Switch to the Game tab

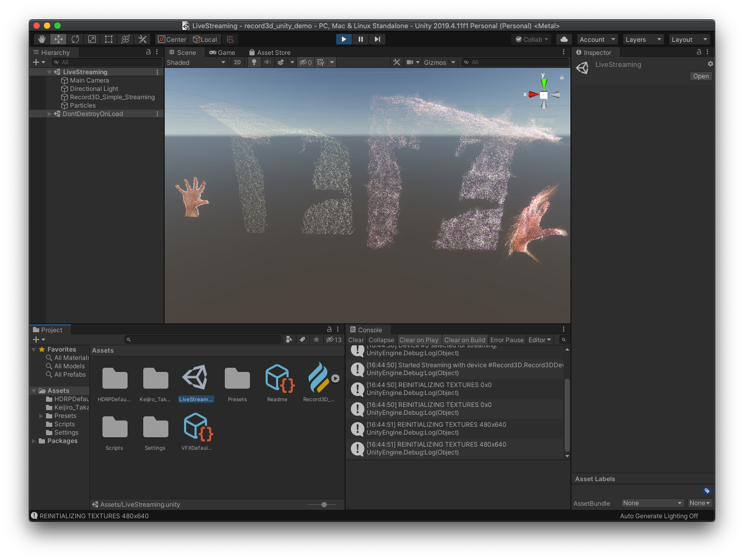222,52
